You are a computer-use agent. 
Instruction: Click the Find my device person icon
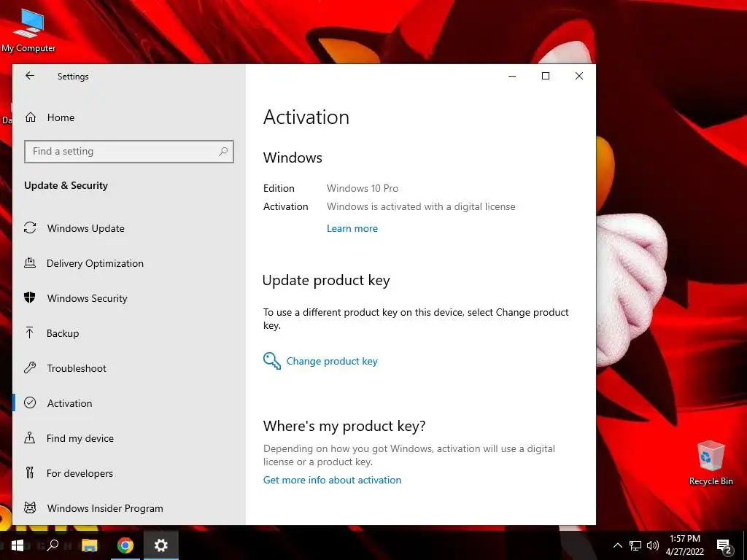click(29, 437)
